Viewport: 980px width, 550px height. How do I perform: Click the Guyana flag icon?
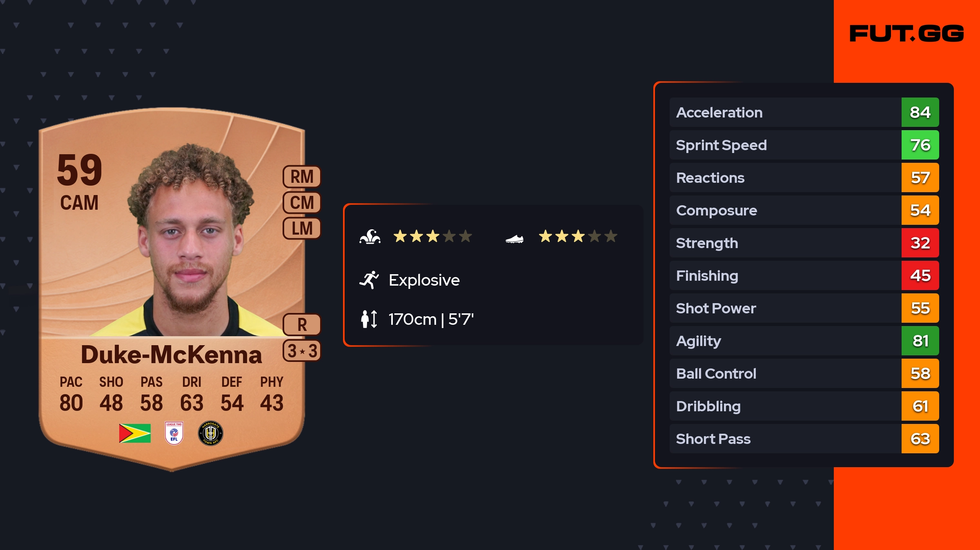[135, 433]
